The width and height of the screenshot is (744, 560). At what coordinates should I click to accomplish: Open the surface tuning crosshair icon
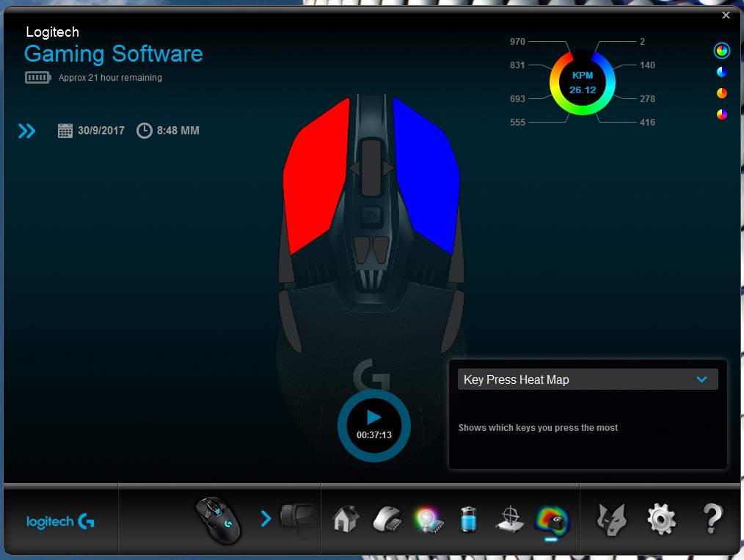510,519
